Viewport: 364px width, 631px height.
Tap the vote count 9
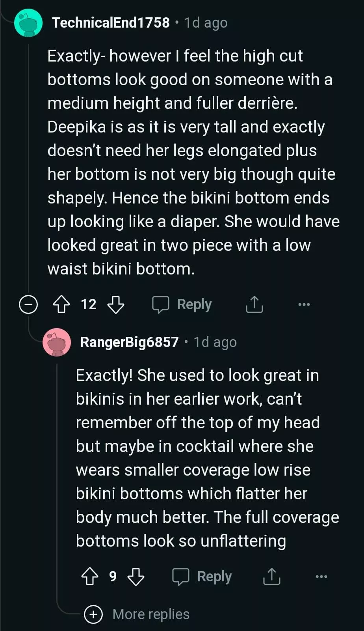coord(113,577)
